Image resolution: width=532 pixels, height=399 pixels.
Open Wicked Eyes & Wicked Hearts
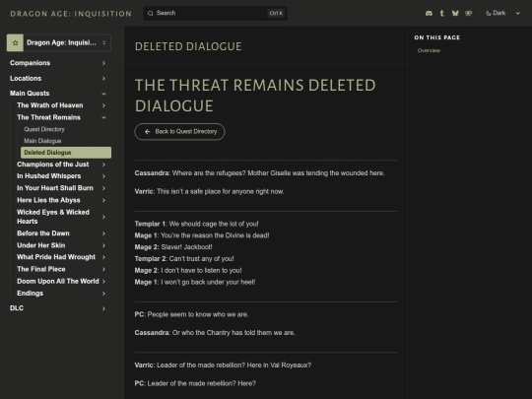[x=53, y=217]
